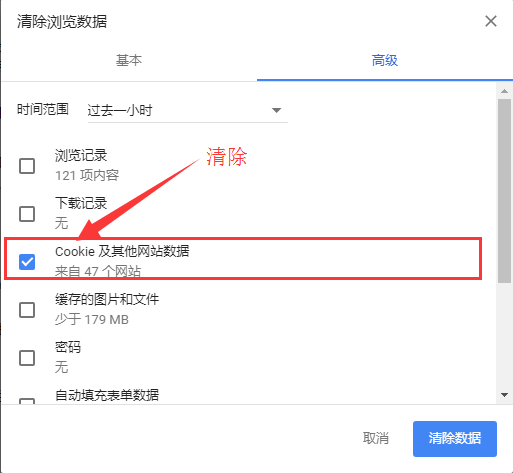Click the 取消 button

tap(376, 438)
